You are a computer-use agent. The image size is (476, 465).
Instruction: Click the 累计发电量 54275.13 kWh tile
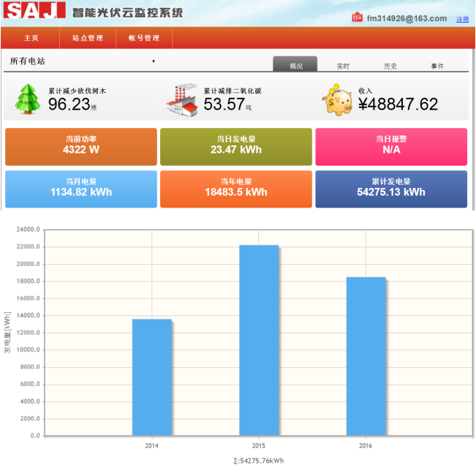[x=391, y=189]
